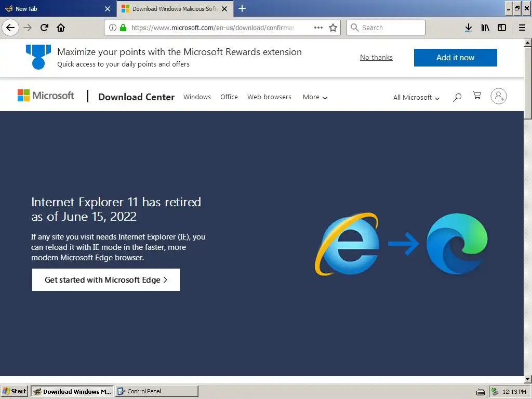Select Download Windows M... taskbar button
The image size is (532, 399).
(73, 391)
